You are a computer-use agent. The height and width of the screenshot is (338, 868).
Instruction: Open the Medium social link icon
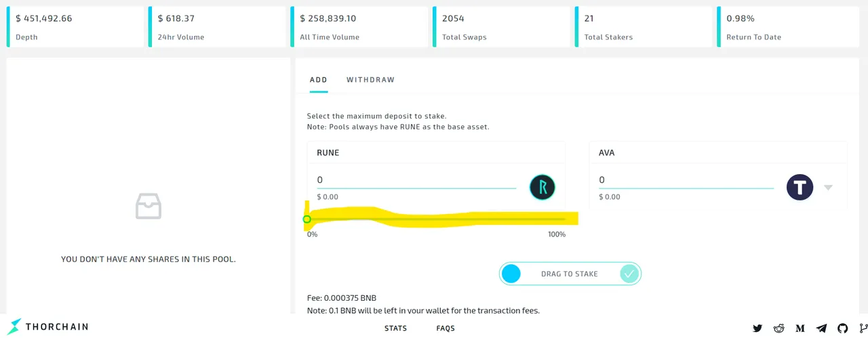pos(800,329)
